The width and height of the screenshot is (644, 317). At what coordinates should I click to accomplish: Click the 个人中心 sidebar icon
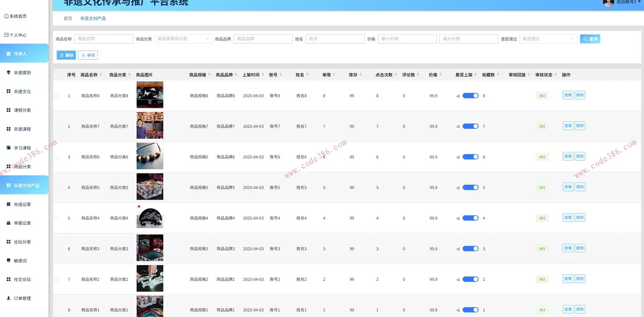6,35
